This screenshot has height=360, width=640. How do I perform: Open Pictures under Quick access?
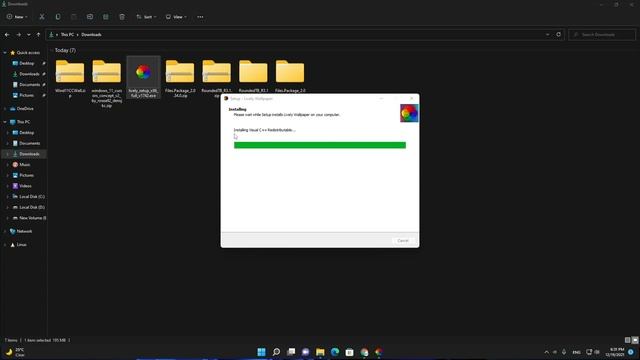point(27,95)
